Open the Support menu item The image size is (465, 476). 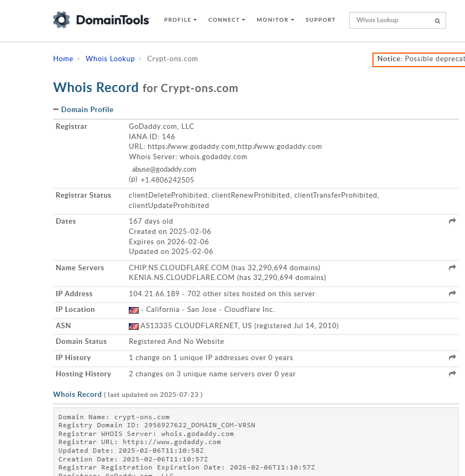coord(320,19)
